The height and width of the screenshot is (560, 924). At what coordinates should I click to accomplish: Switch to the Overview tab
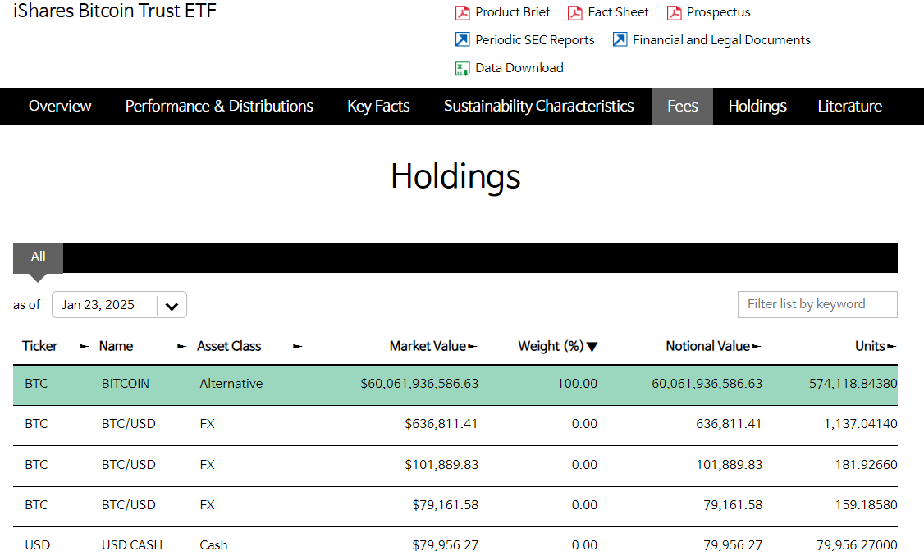tap(60, 107)
